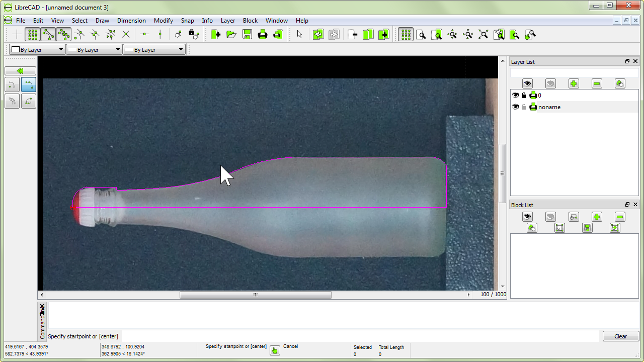Paste from clipboard
Screen dimensions: 644x362
pos(383,34)
